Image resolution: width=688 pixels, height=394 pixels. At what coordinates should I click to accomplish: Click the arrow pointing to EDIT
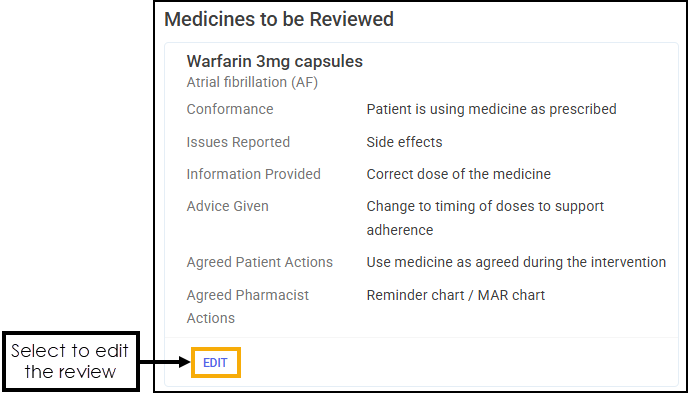(165, 362)
